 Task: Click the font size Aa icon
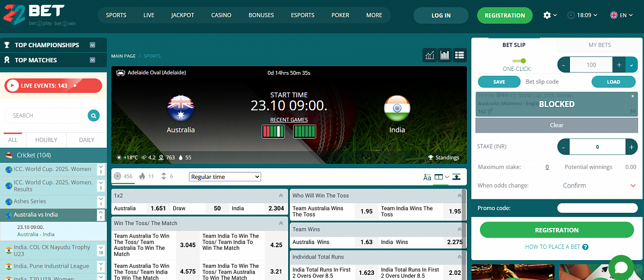(427, 177)
